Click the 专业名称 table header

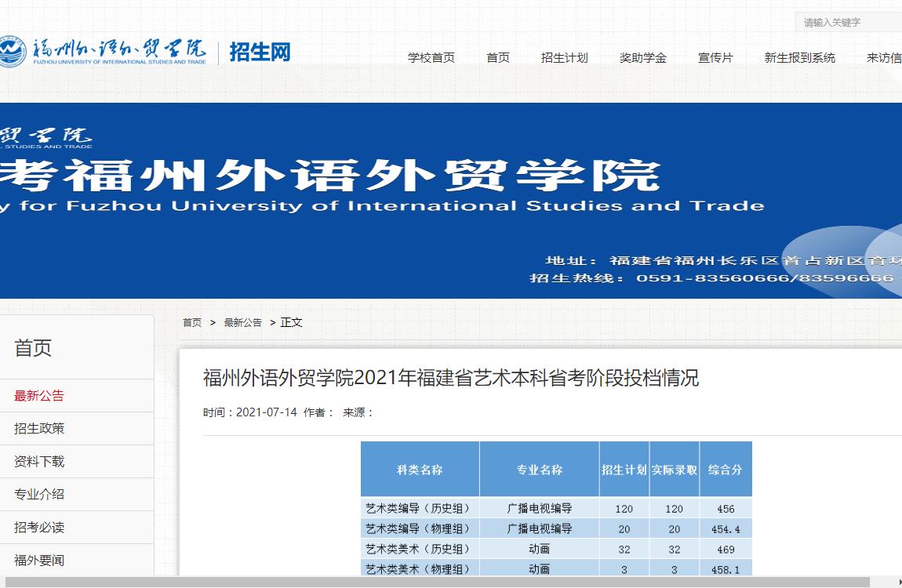(539, 470)
